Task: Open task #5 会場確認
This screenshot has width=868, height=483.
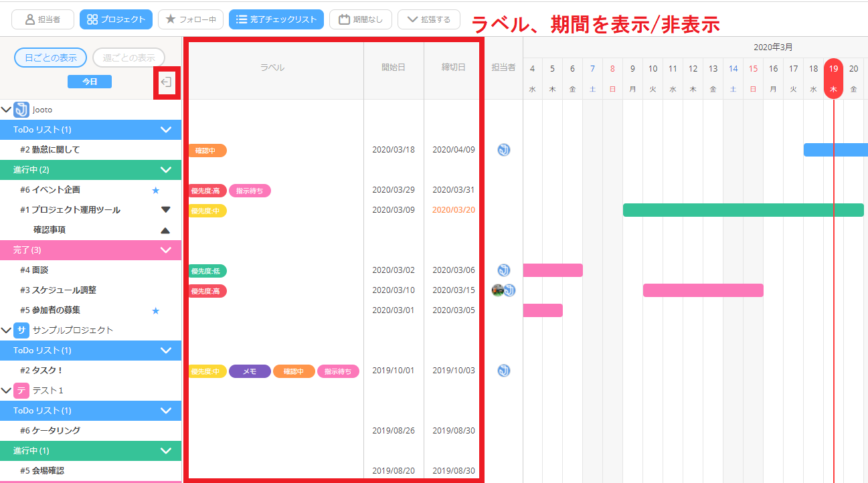Action: (x=42, y=471)
